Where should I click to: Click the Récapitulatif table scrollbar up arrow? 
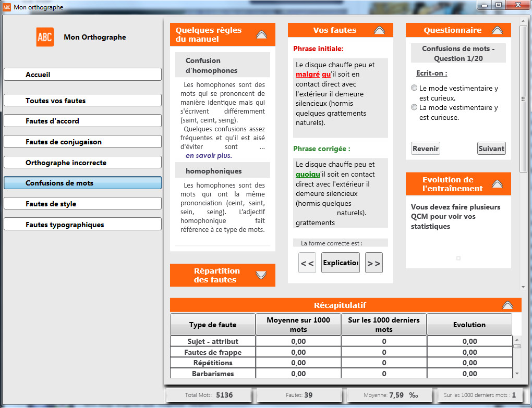tap(517, 340)
